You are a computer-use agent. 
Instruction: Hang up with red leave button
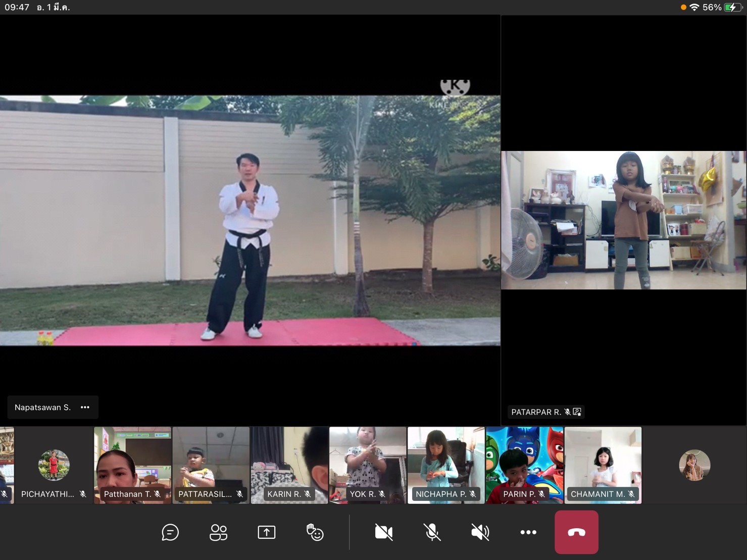click(x=576, y=532)
